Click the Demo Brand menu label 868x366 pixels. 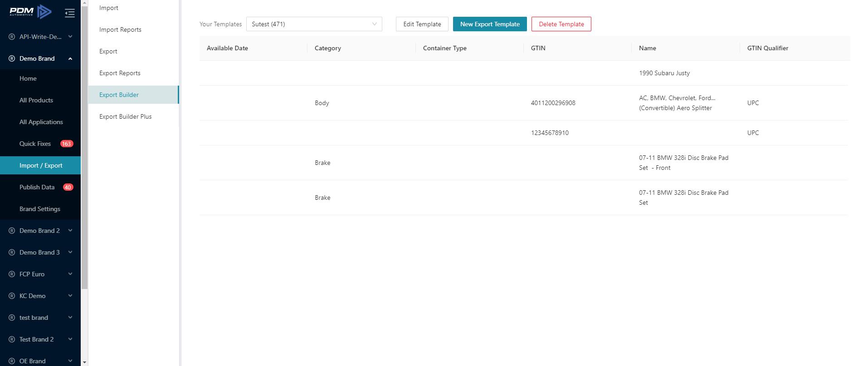click(x=37, y=58)
